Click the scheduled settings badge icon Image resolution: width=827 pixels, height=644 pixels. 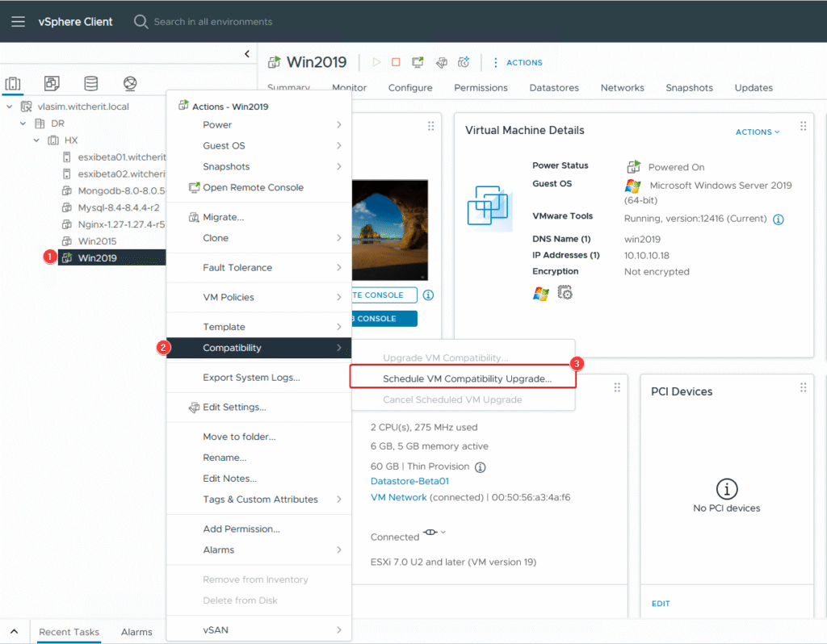(x=565, y=292)
